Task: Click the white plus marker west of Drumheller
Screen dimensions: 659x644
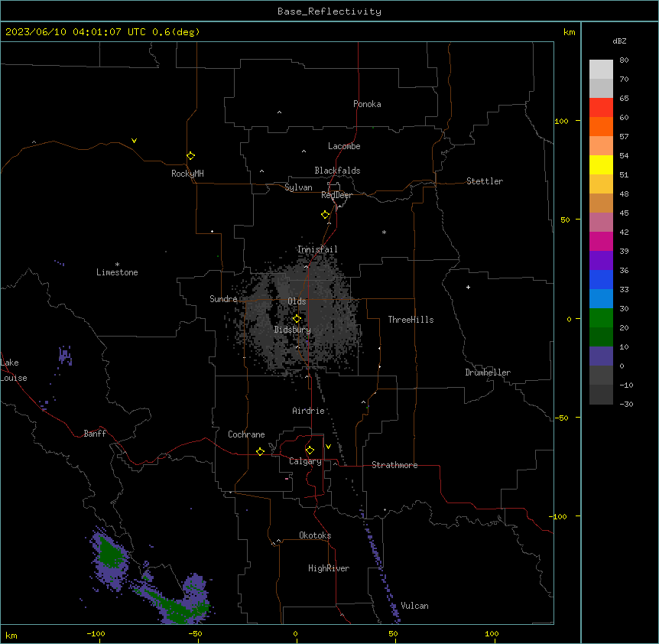Action: click(468, 287)
